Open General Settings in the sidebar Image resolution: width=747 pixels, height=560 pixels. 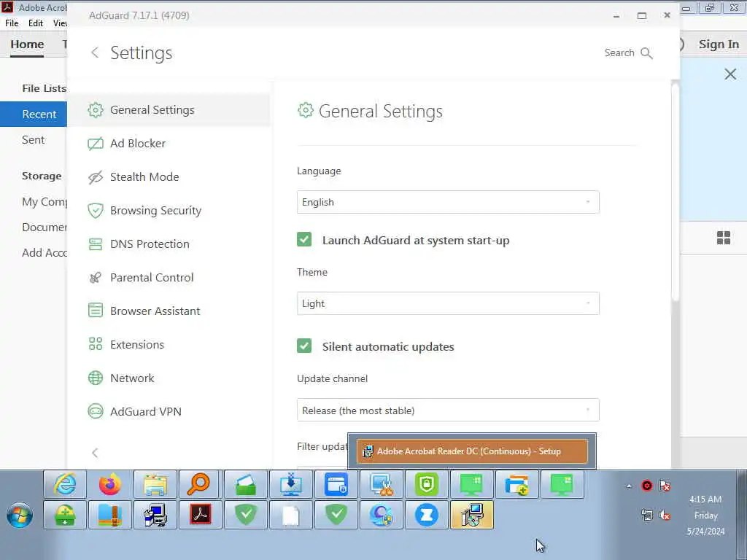(x=169, y=110)
